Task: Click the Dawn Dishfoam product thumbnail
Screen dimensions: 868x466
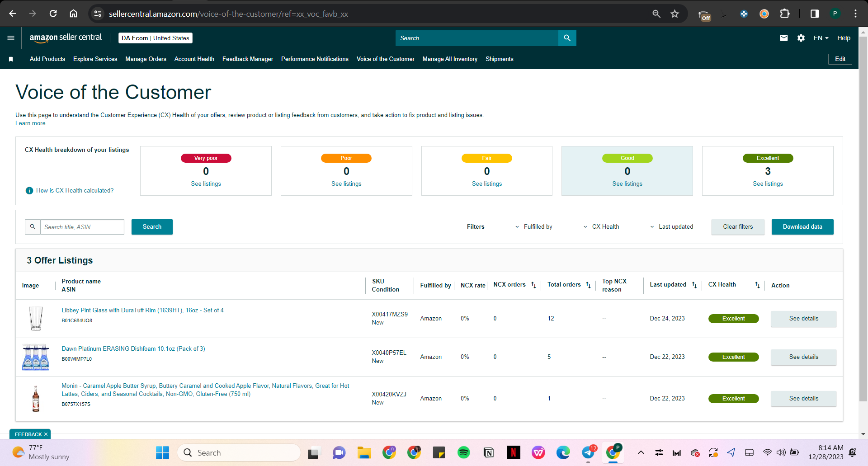Action: pyautogui.click(x=36, y=357)
